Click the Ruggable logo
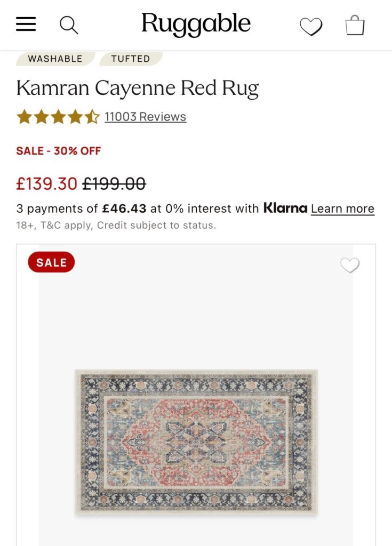 point(196,24)
